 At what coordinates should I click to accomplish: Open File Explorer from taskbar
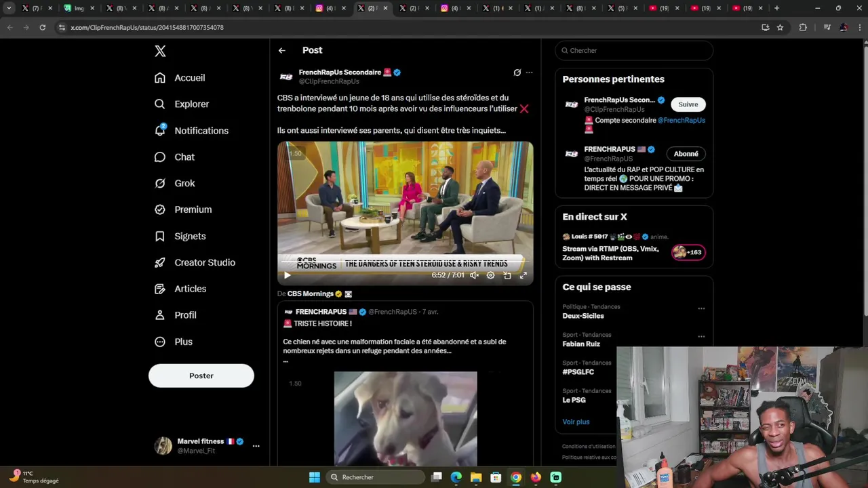[476, 477]
